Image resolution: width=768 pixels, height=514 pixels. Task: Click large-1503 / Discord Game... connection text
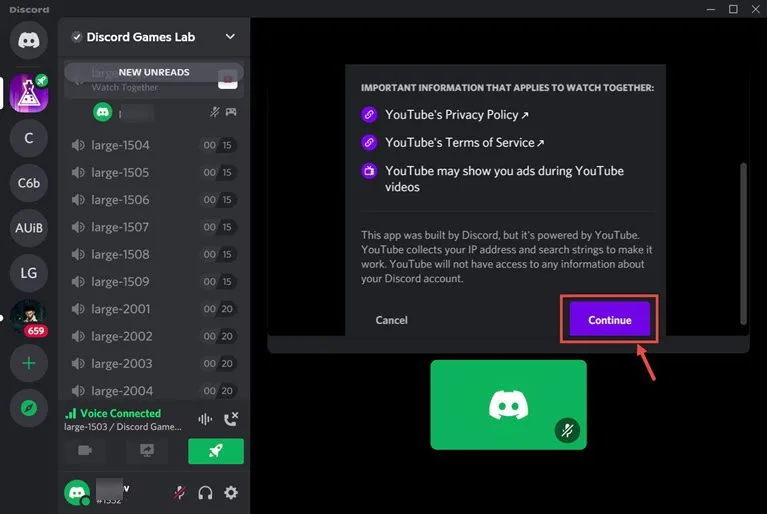123,427
